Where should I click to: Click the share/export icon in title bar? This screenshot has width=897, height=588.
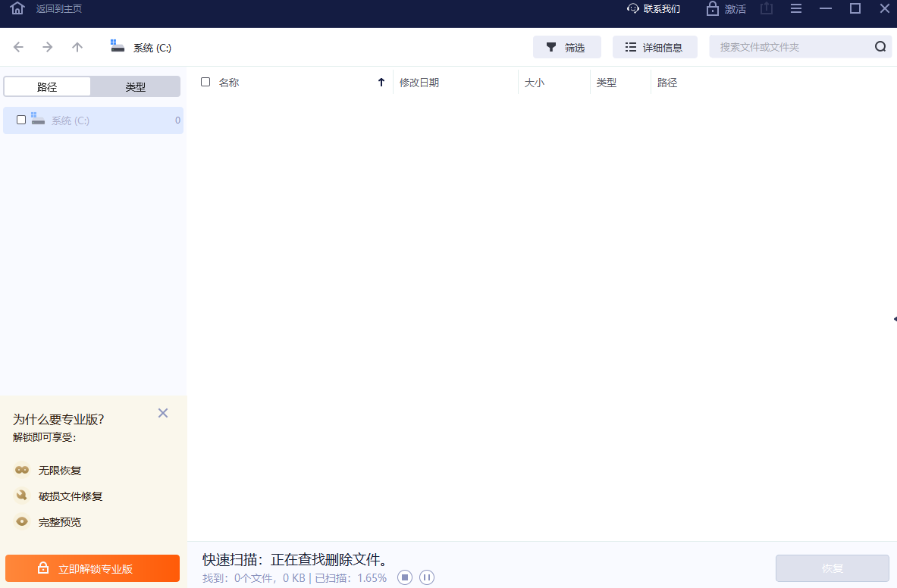click(x=767, y=8)
